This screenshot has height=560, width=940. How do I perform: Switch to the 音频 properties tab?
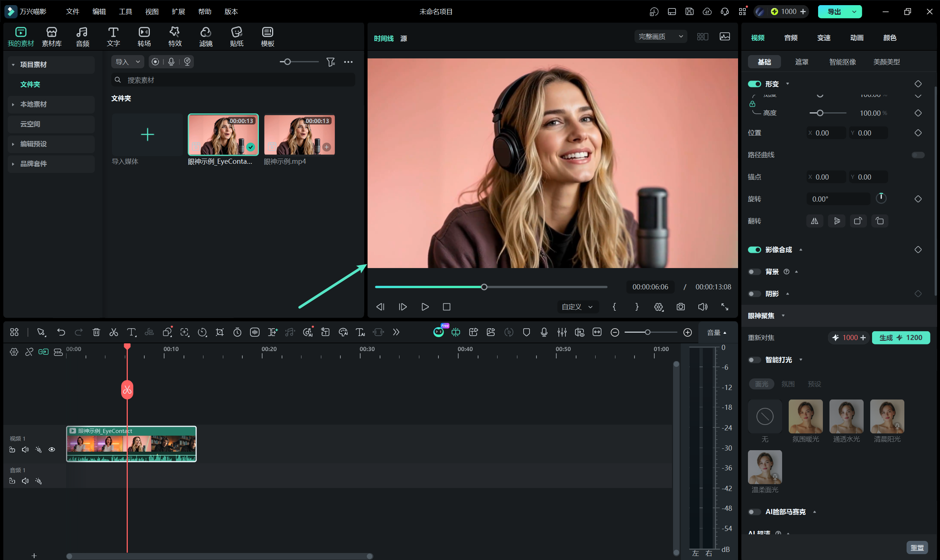coord(791,38)
